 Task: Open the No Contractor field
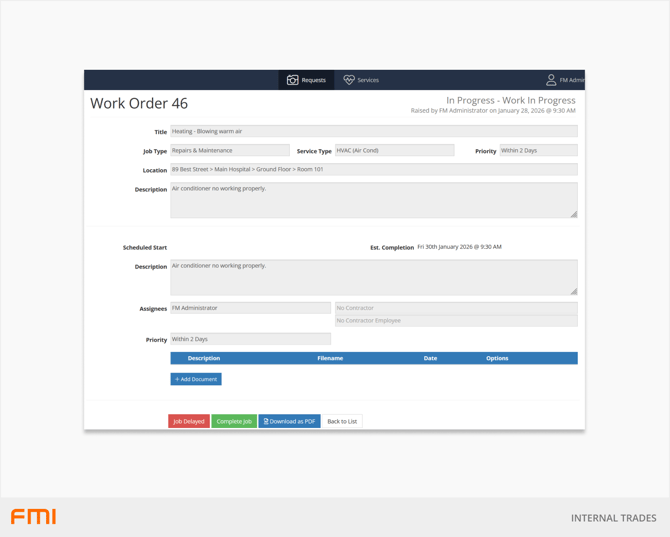pyautogui.click(x=456, y=308)
